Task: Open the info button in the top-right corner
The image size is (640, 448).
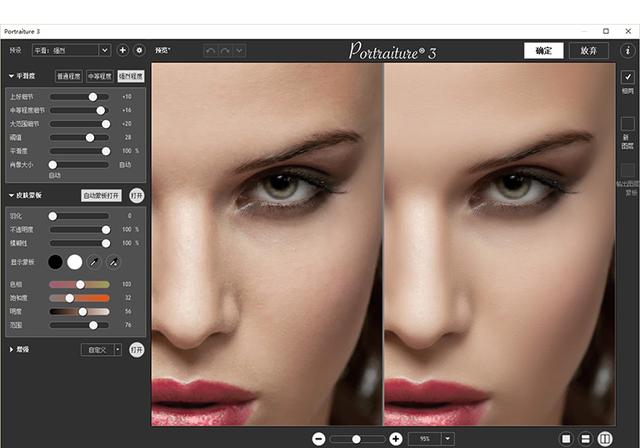Action: (628, 51)
